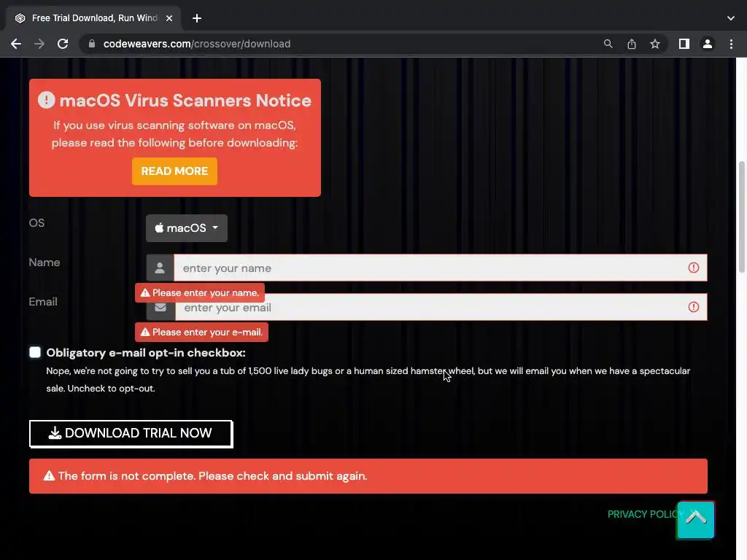
Task: Click the 'Obligatory e-mail opt-in checkbox:' label
Action: pyautogui.click(x=146, y=353)
